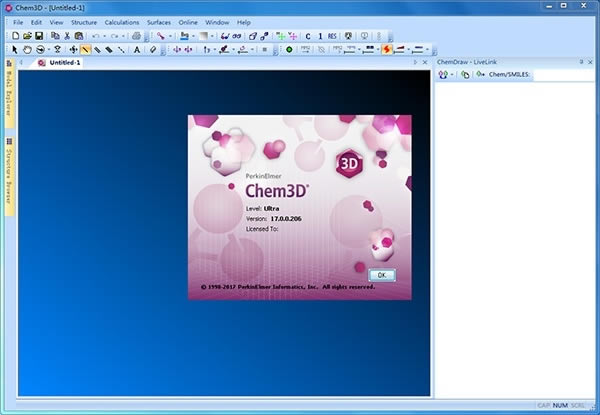Image resolution: width=600 pixels, height=415 pixels.
Task: Toggle the serial numbers 1 button
Action: point(319,35)
